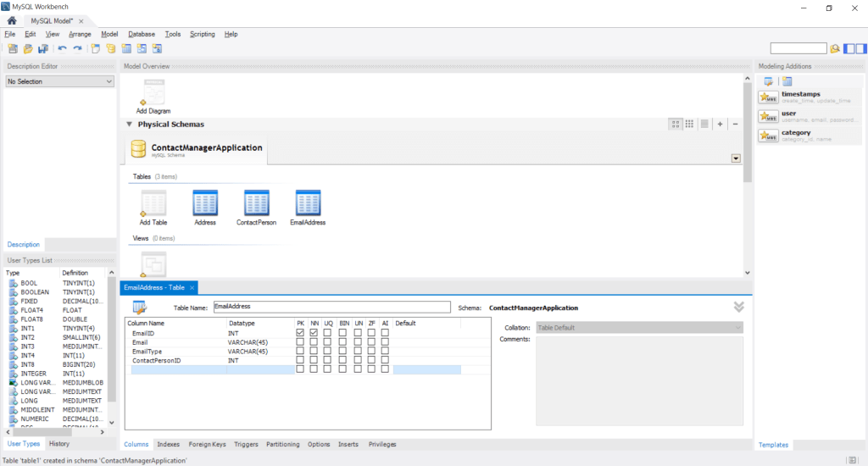868x466 pixels.
Task: Open an existing model file icon
Action: (28, 48)
